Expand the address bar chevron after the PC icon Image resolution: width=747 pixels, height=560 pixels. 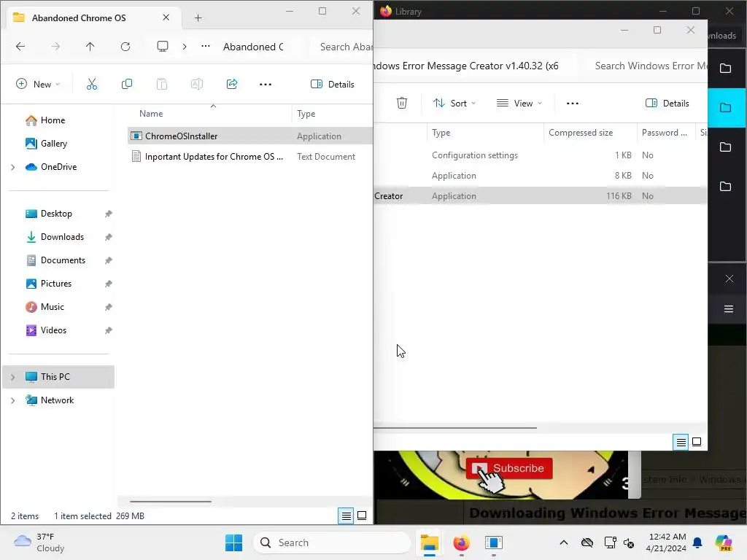coord(185,47)
